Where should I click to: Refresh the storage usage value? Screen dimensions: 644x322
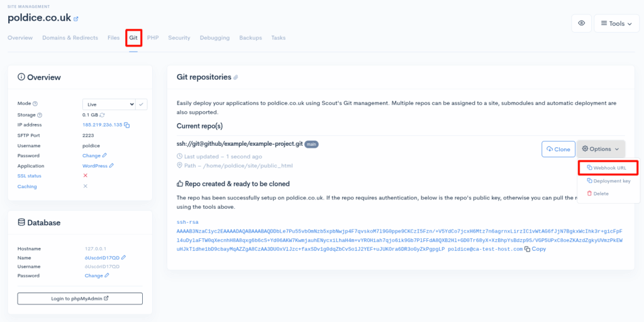tap(103, 115)
